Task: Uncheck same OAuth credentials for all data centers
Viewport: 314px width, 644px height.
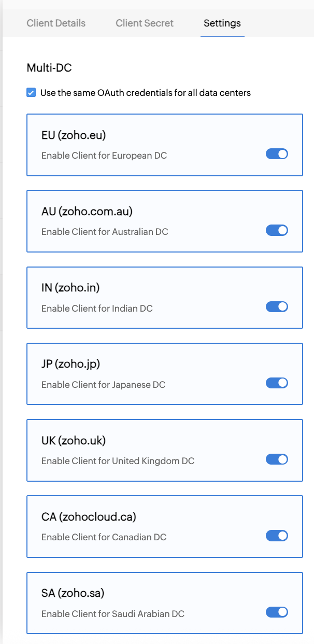Action: pyautogui.click(x=31, y=92)
